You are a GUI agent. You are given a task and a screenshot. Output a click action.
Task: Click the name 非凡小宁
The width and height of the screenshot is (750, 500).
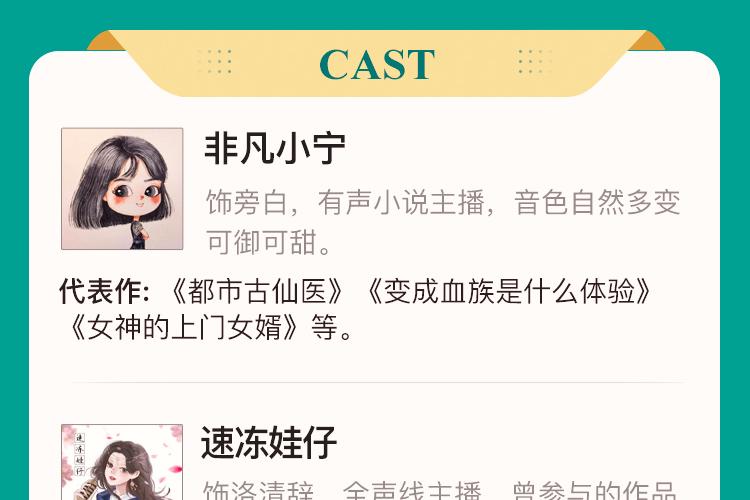point(275,149)
